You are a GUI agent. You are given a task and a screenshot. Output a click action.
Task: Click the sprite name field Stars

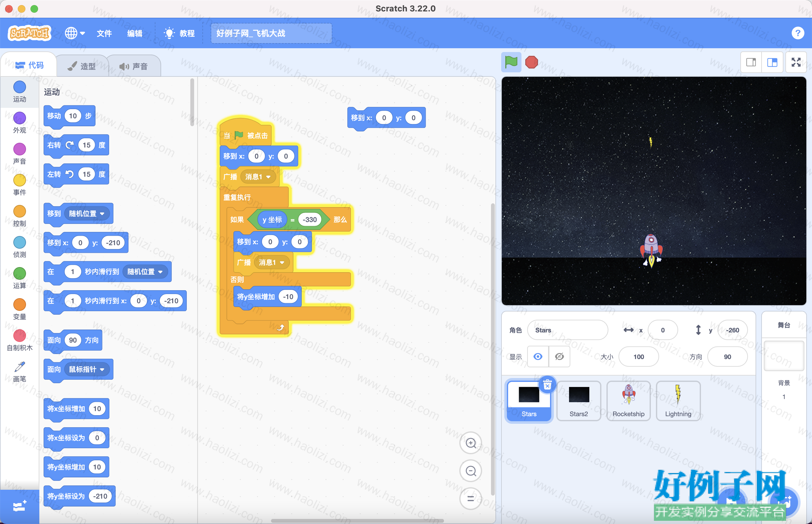[567, 330]
